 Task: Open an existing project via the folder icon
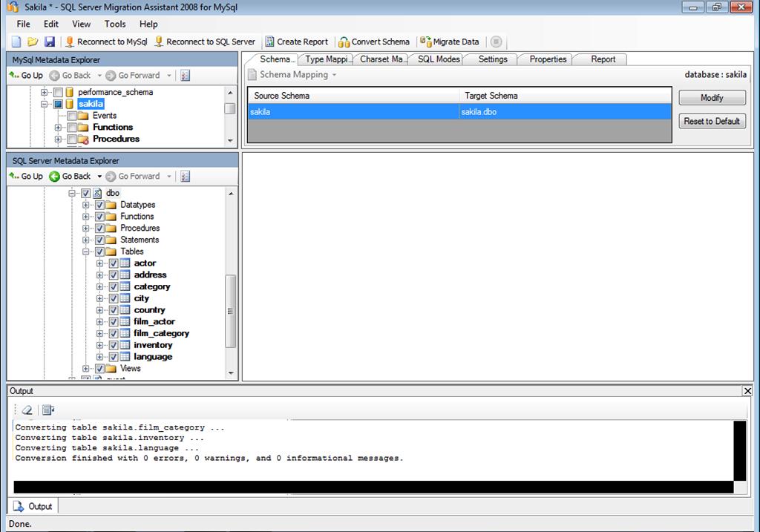pos(31,42)
